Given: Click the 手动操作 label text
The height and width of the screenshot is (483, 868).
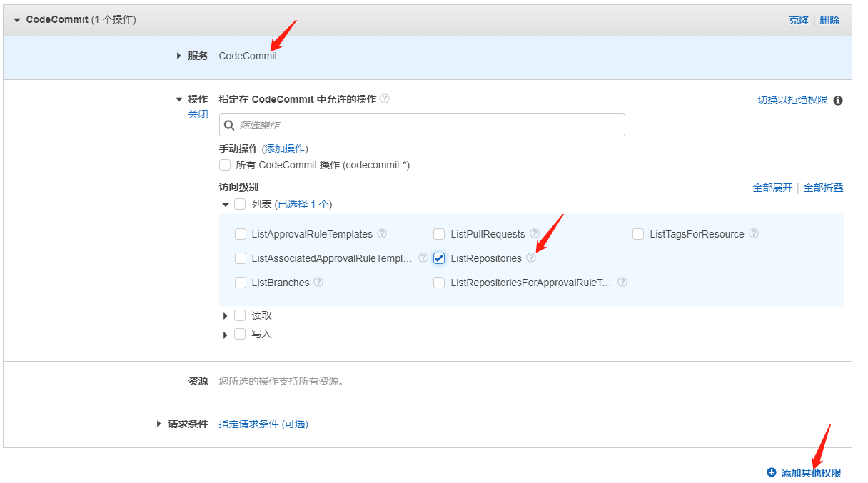Looking at the screenshot, I should [238, 148].
